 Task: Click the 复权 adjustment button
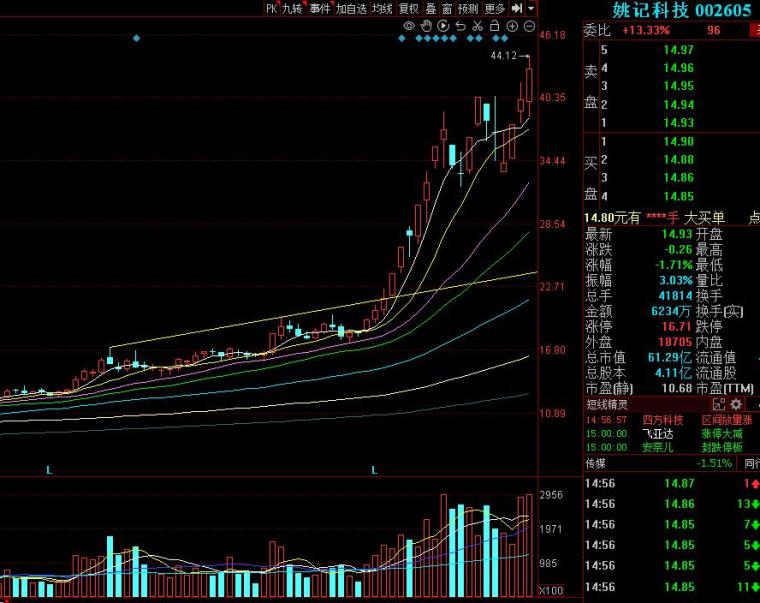pyautogui.click(x=409, y=8)
